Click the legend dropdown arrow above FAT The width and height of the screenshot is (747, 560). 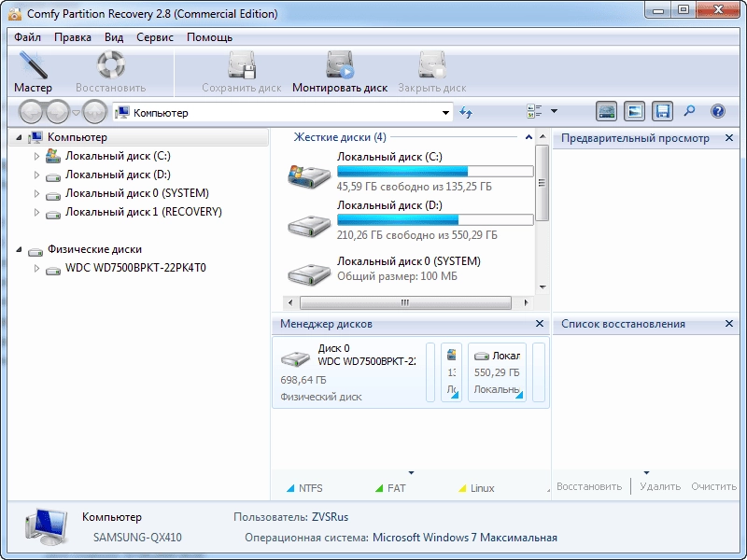coord(411,473)
